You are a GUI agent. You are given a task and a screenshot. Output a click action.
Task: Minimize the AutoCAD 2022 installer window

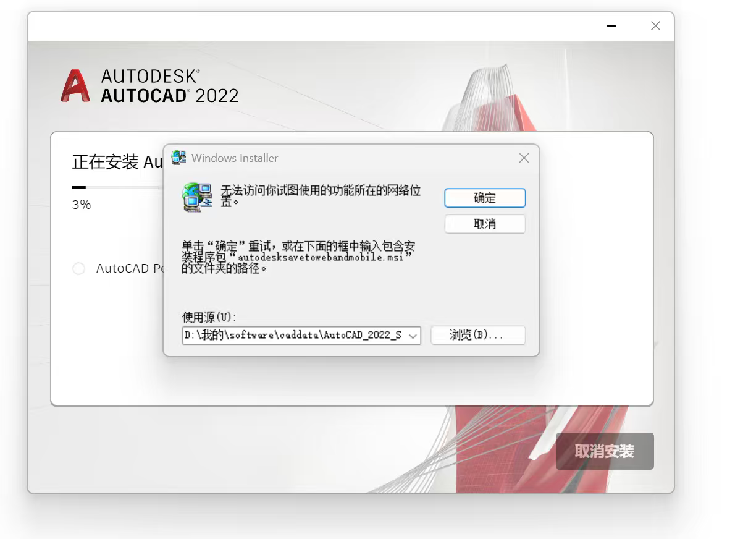(611, 26)
